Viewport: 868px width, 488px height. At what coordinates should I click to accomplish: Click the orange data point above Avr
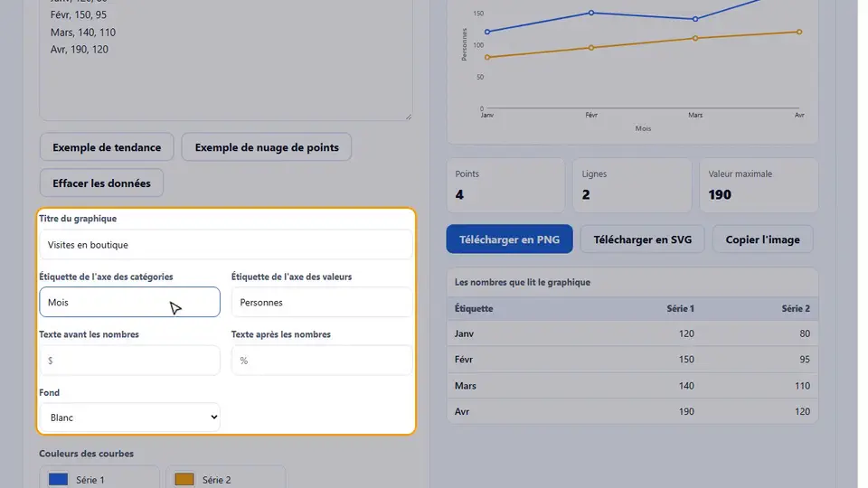tap(799, 33)
